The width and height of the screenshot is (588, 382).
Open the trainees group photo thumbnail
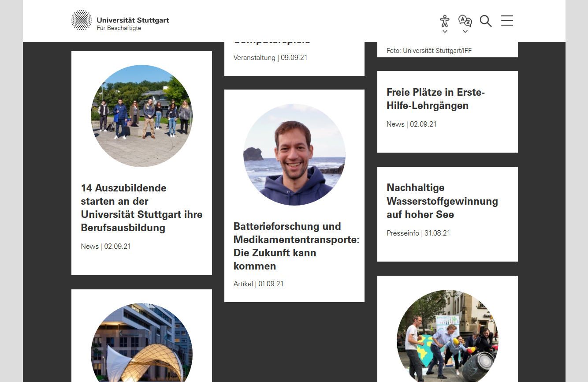[x=141, y=116]
